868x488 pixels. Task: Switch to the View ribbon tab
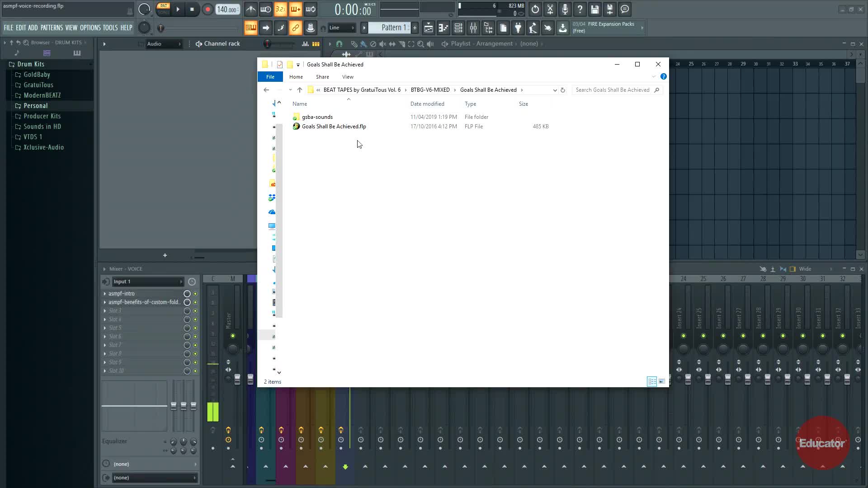348,77
